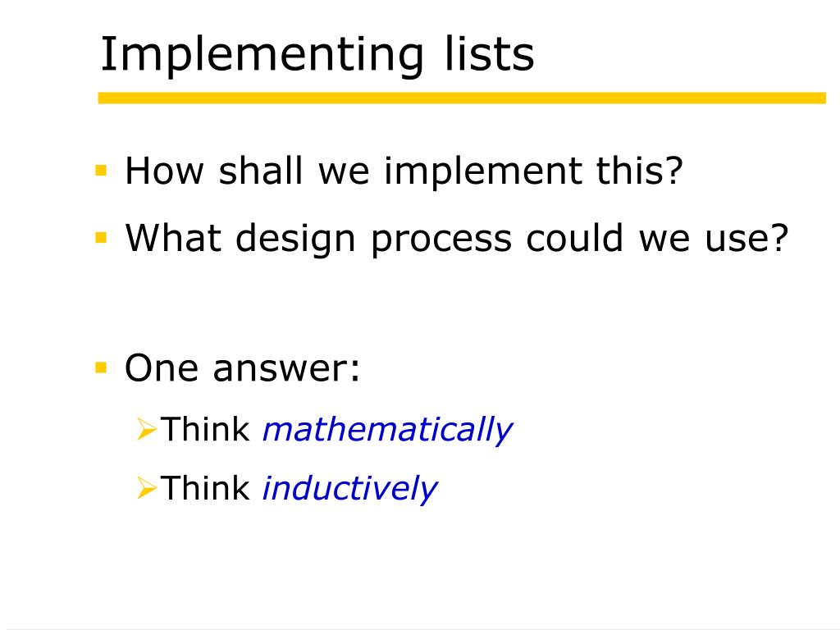Click the word "process" in the second bullet
Viewport: 840px width, 630px height.
point(441,240)
